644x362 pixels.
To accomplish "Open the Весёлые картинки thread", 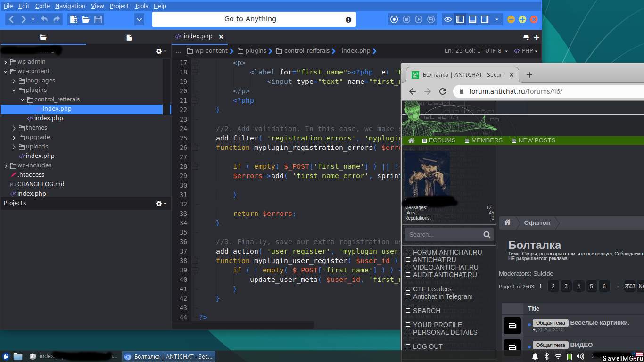I will tap(600, 323).
